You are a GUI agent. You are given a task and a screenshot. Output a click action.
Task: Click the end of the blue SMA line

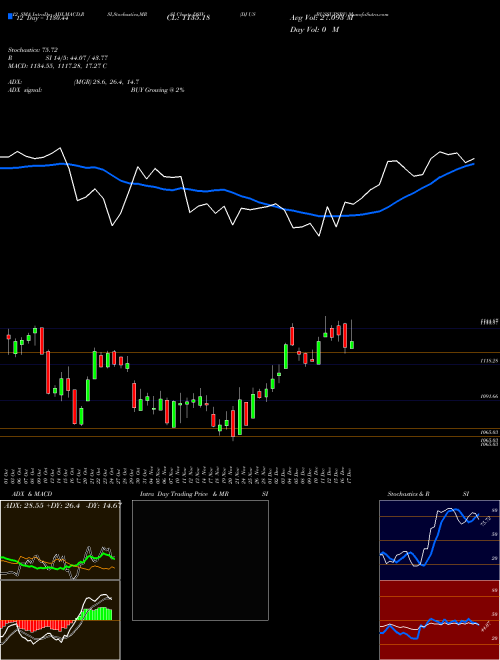tap(474, 164)
